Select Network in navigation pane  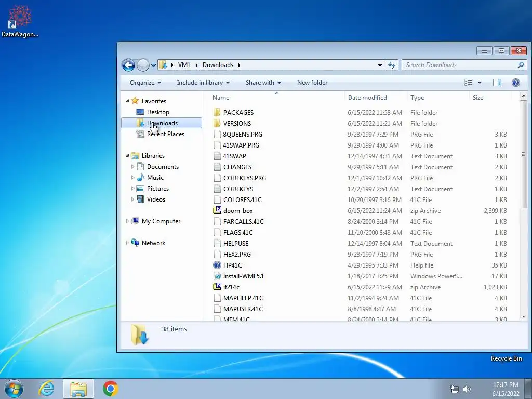[x=148, y=243]
